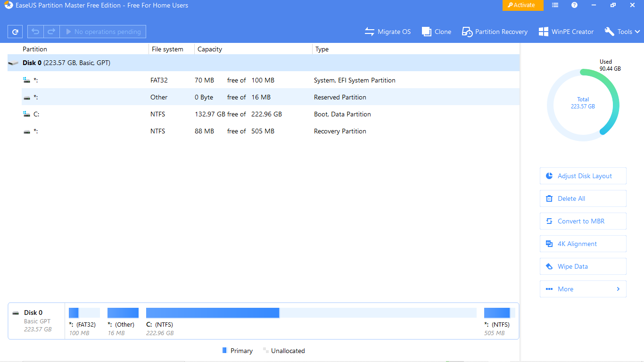The image size is (644, 362).
Task: Execute pending operations button
Action: pyautogui.click(x=103, y=32)
